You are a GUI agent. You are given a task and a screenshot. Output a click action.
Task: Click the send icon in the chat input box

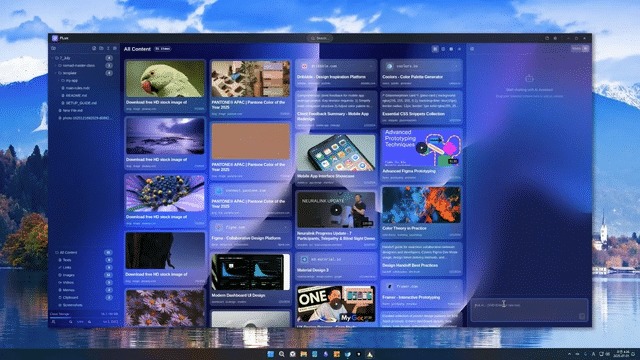pos(582,316)
